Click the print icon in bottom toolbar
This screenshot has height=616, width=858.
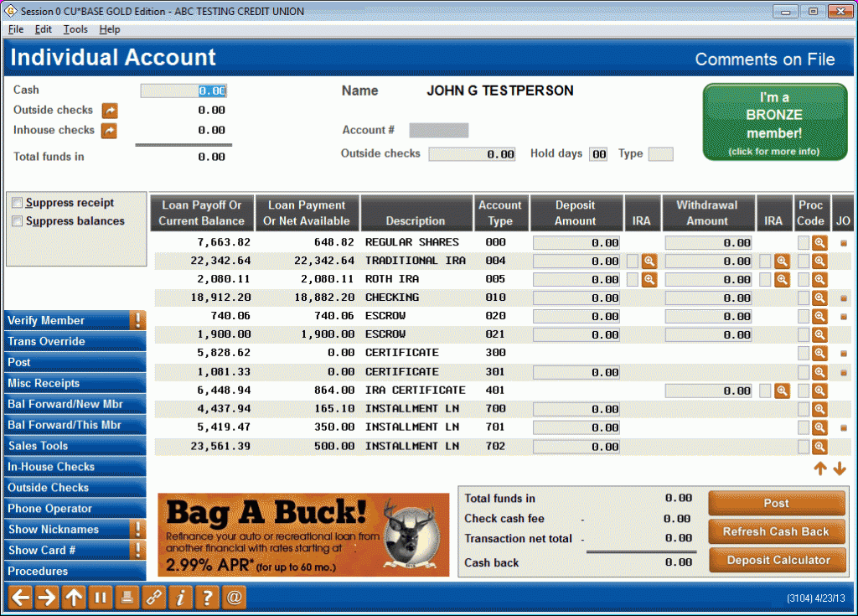point(126,598)
